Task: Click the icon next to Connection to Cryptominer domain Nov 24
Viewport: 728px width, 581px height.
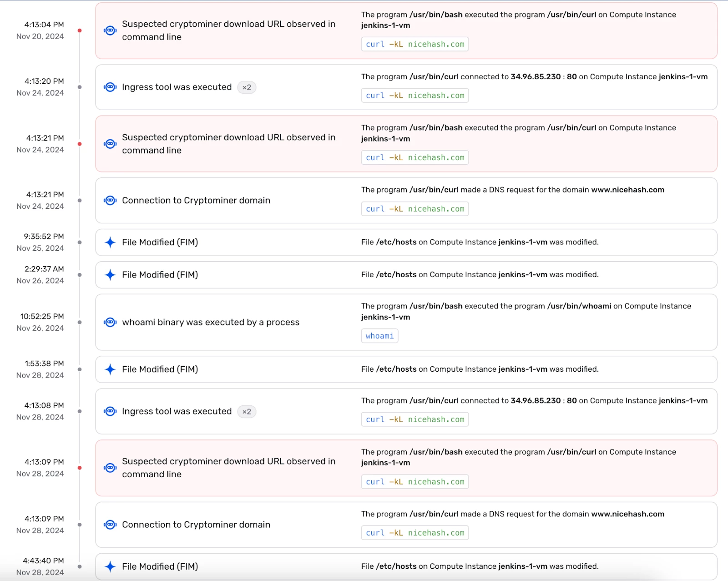Action: (x=110, y=200)
